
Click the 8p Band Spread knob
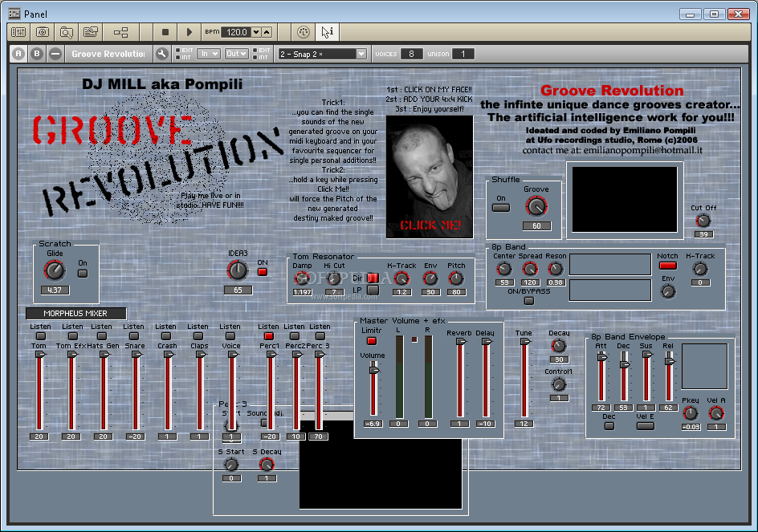click(x=530, y=269)
